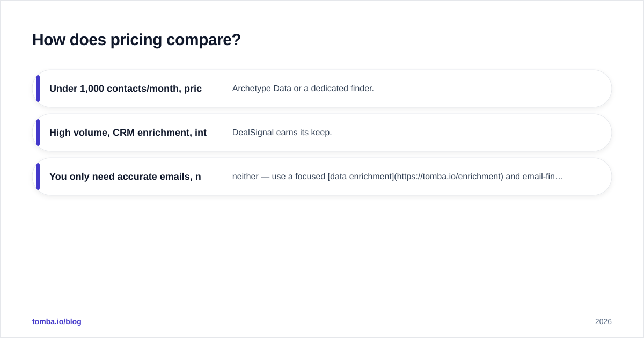The width and height of the screenshot is (644, 338).
Task: Click the "DealSignal earns its keep." text
Action: [x=282, y=133]
